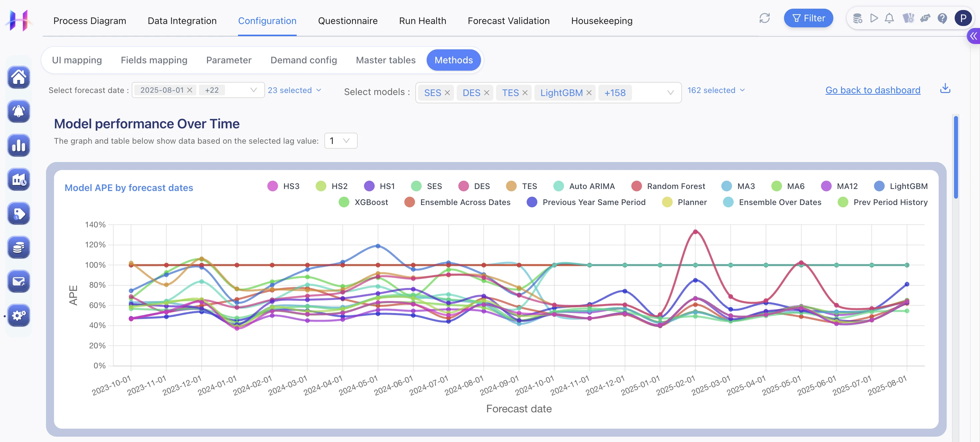Toggle Auto ARIMA series in legend
980x442 pixels.
[x=584, y=186]
